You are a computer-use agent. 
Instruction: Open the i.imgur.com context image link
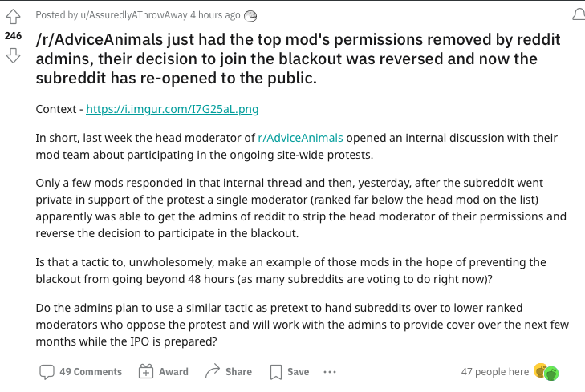pyautogui.click(x=172, y=109)
